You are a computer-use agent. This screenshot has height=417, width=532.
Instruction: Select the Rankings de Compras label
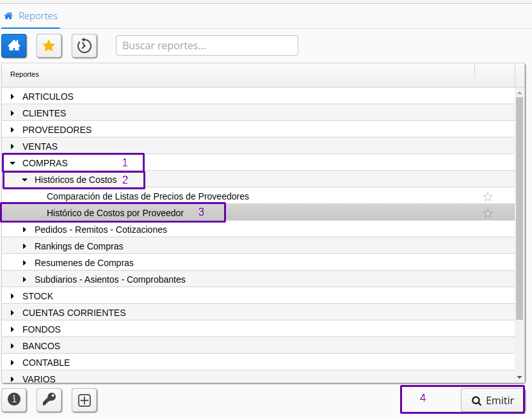pos(79,246)
